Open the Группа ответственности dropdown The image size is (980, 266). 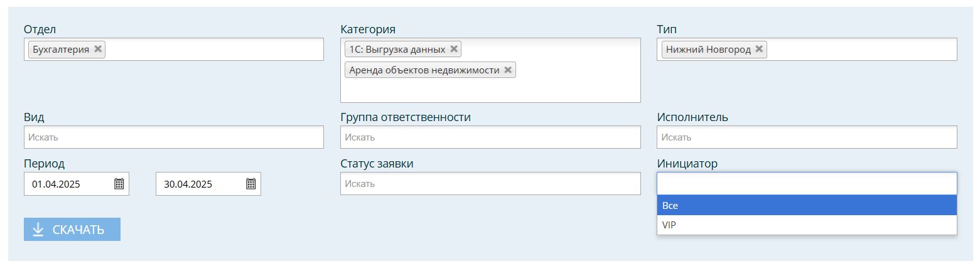[x=490, y=137]
